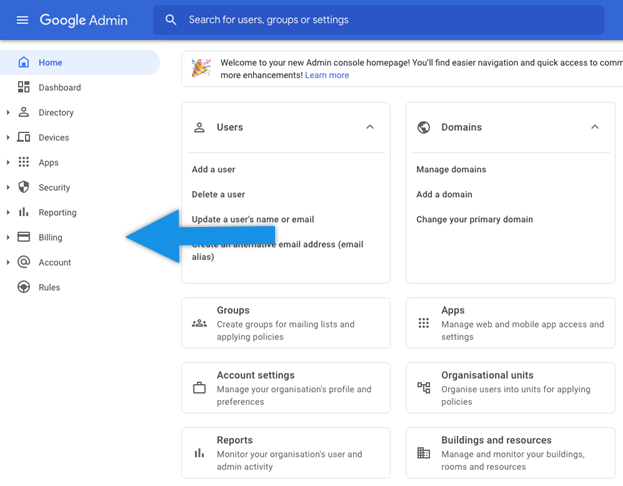
Task: Expand the Security sidebar section arrow
Action: [x=8, y=187]
